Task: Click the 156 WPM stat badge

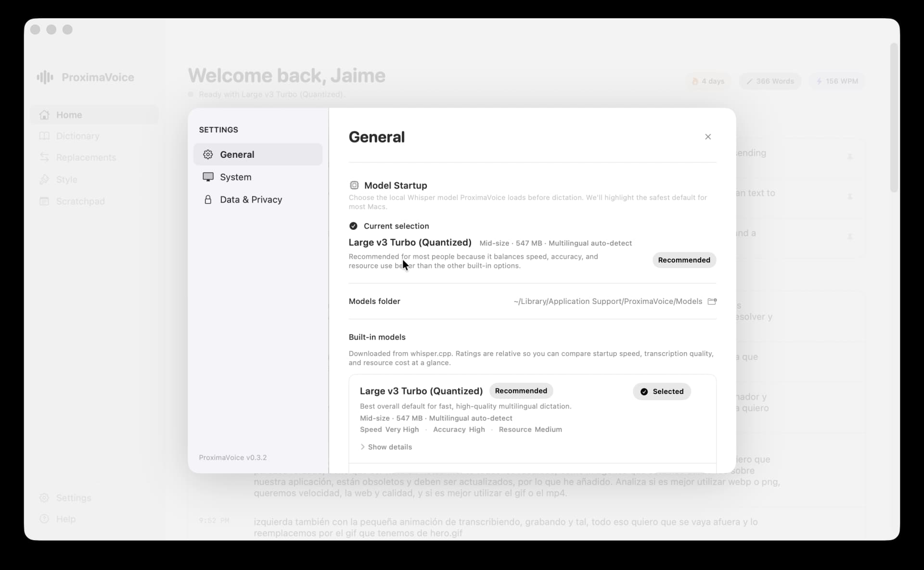Action: tap(837, 81)
